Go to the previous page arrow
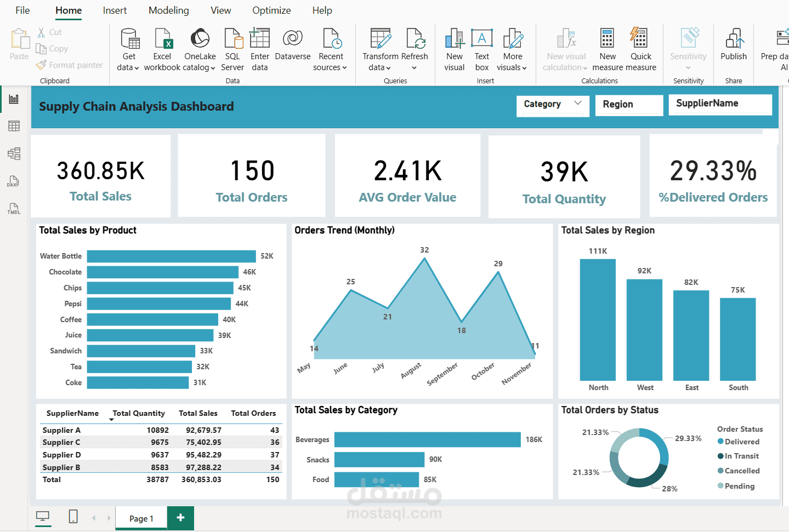The height and width of the screenshot is (532, 789). [x=94, y=518]
